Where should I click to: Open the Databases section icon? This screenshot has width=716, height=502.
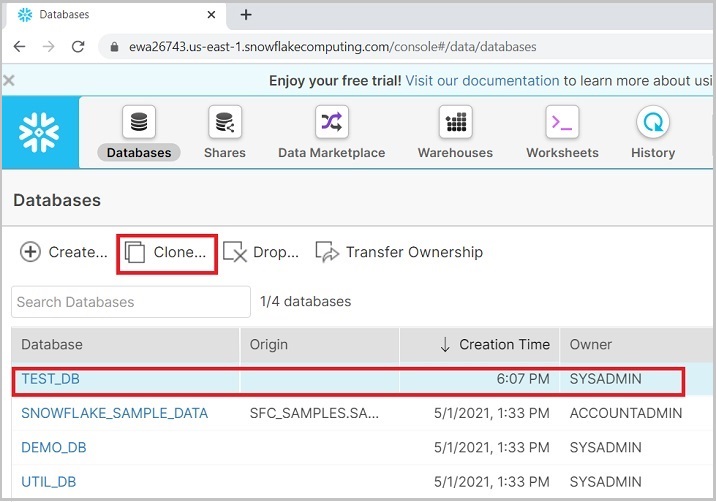coord(139,124)
